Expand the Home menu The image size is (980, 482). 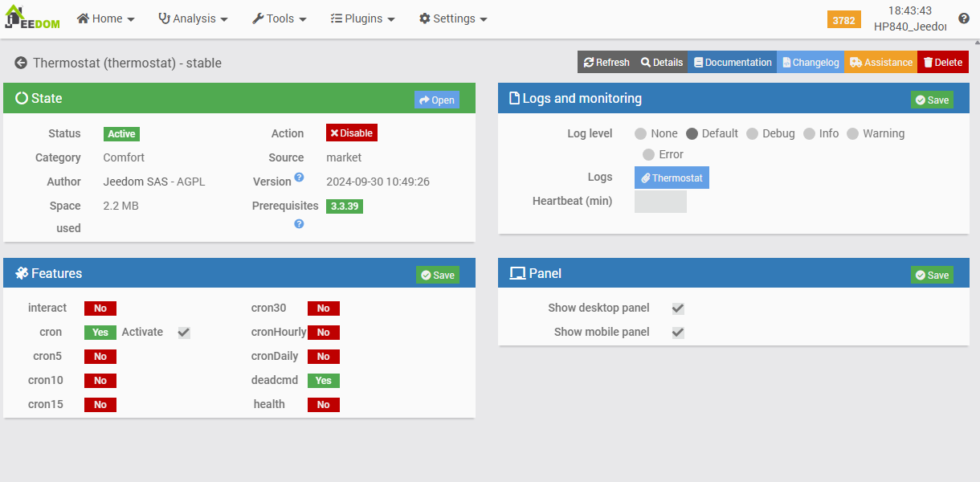click(106, 18)
